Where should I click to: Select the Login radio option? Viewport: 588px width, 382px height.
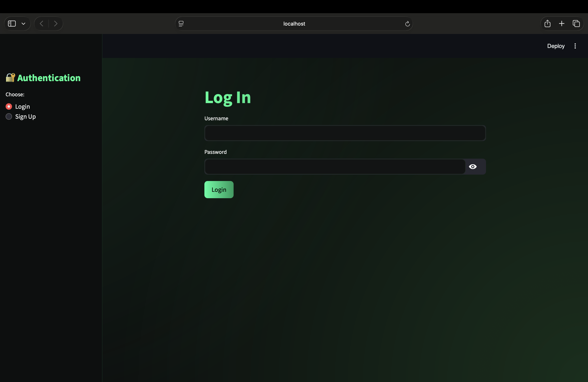coord(9,107)
